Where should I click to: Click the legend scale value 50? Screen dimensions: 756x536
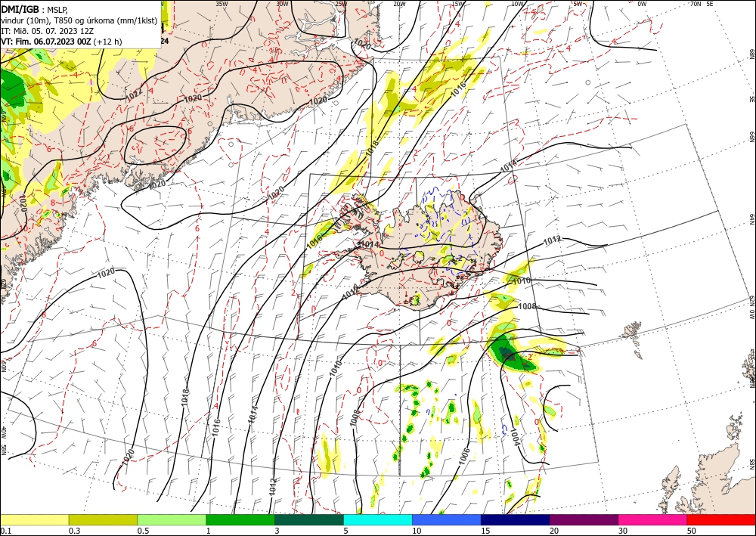click(x=692, y=531)
